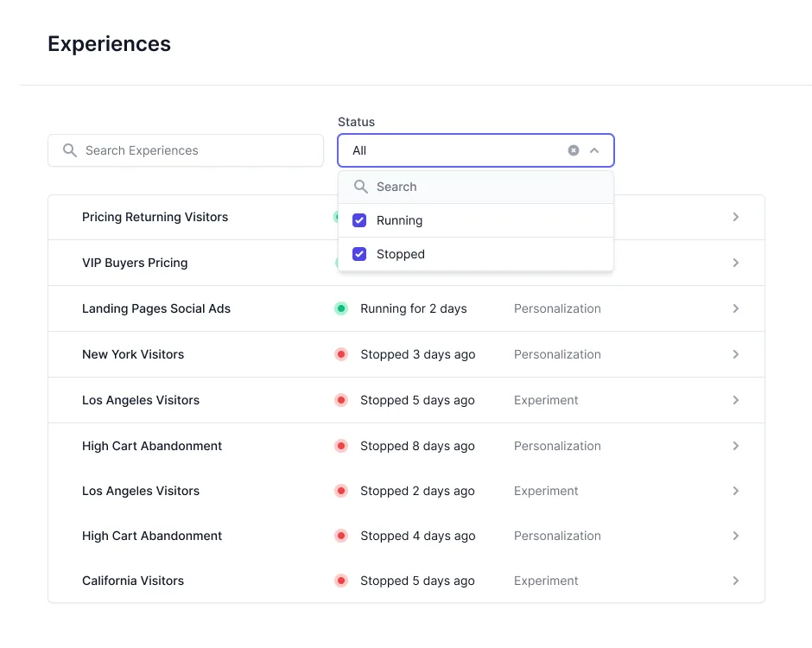Open VIP Buyers Pricing row chevron
812x648 pixels.
(x=736, y=263)
